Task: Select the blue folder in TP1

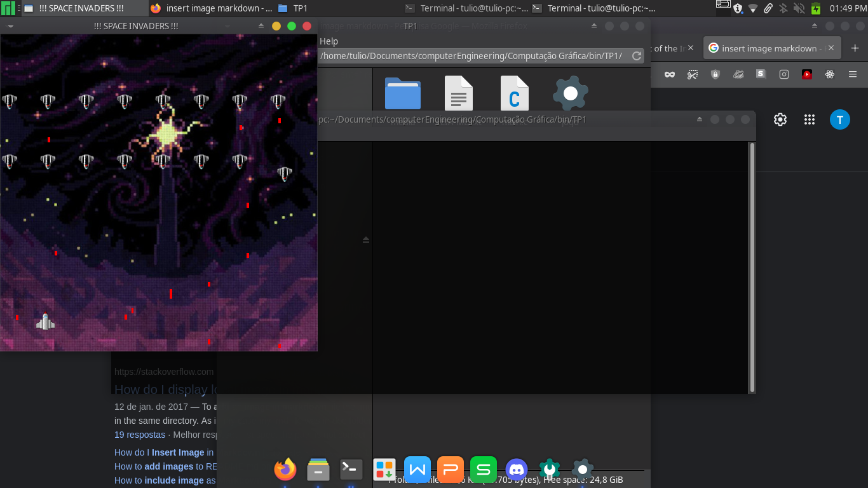Action: [x=403, y=93]
